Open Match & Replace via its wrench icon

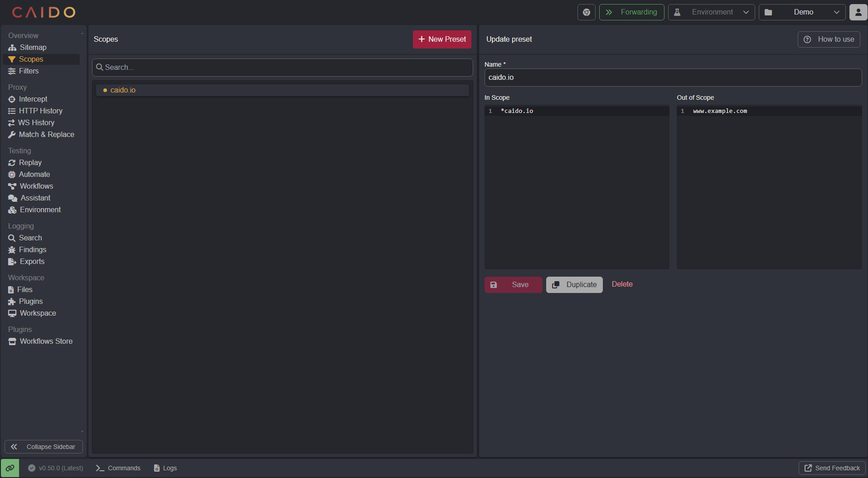click(12, 134)
